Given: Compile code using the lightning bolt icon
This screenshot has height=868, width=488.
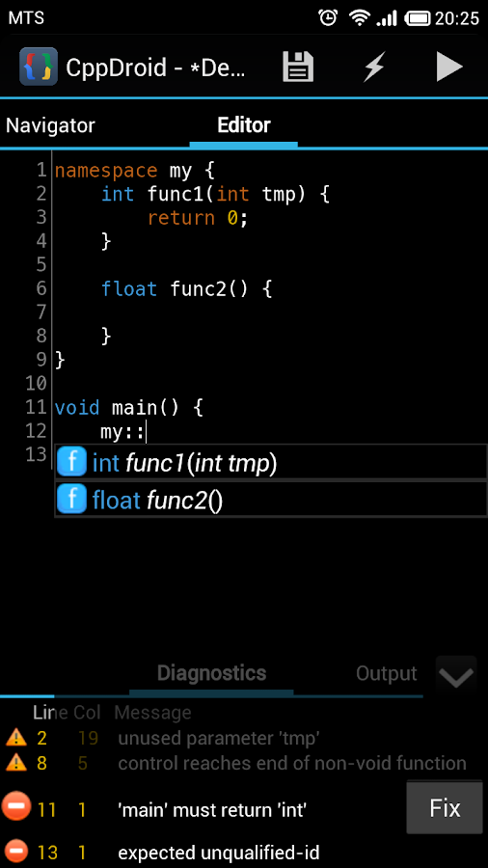Looking at the screenshot, I should [x=373, y=67].
